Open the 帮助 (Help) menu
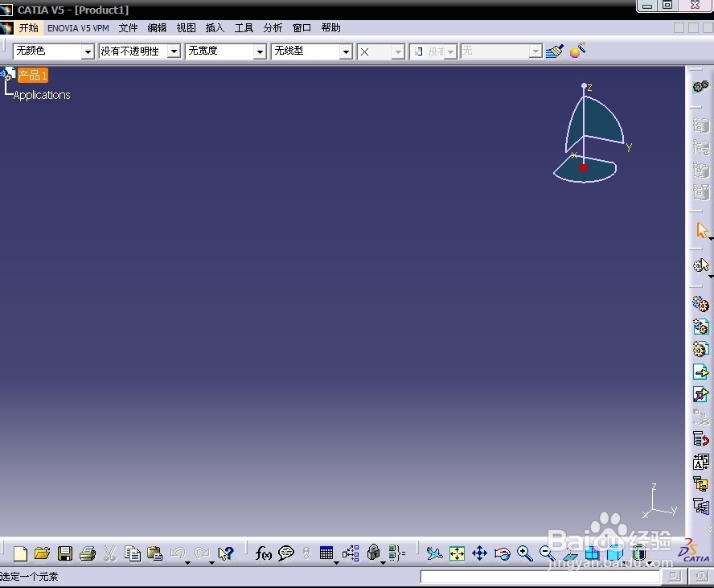Screen dimensions: 714x588 tap(330, 28)
